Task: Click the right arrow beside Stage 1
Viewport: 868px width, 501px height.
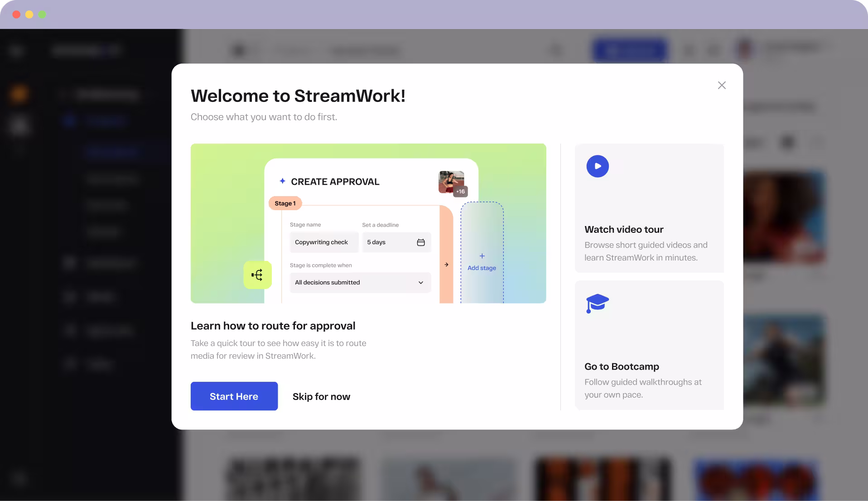Action: click(446, 265)
